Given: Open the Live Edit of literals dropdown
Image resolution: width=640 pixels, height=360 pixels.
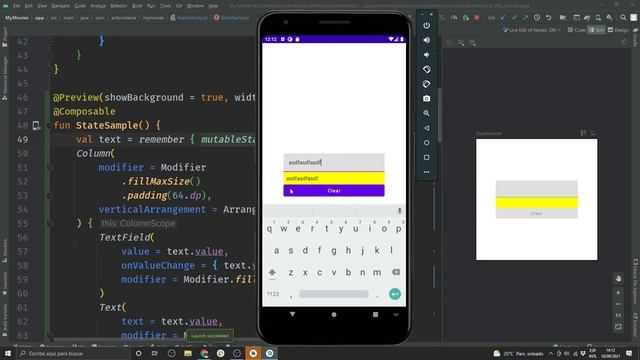Looking at the screenshot, I should pyautogui.click(x=531, y=30).
